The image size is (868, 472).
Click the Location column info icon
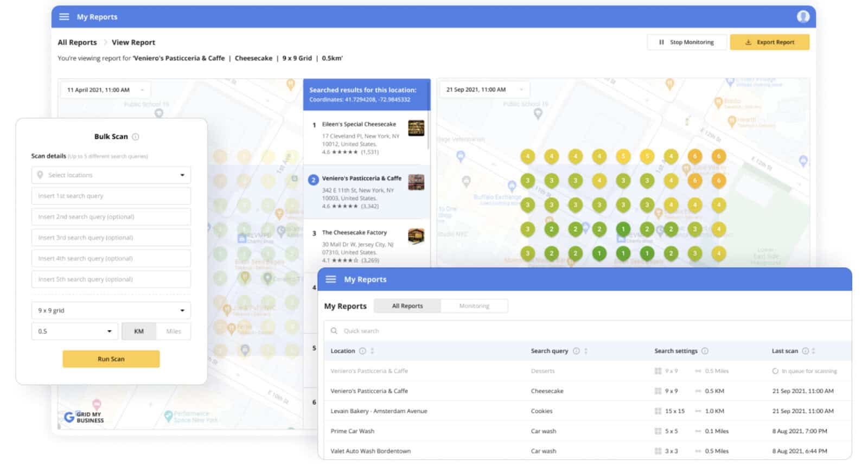tap(362, 351)
